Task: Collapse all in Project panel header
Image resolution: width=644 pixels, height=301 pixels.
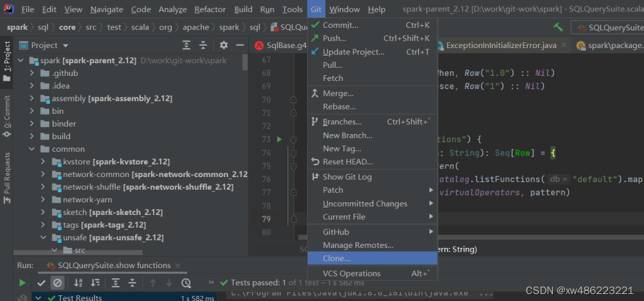Action: pos(204,45)
